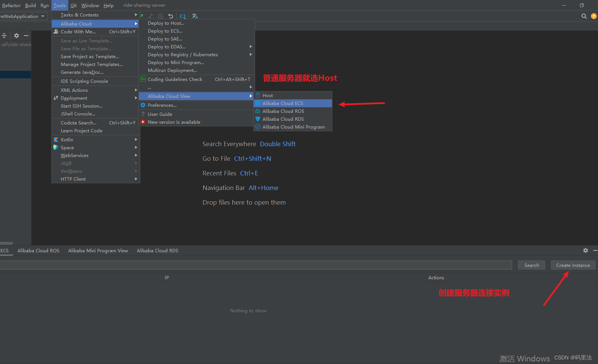598x364 pixels.
Task: Open the Alibaba Cloud User Guide
Action: click(x=197, y=114)
